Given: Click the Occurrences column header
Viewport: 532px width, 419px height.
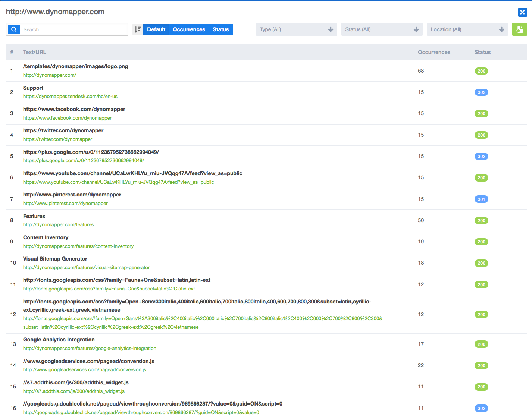Looking at the screenshot, I should coord(434,52).
